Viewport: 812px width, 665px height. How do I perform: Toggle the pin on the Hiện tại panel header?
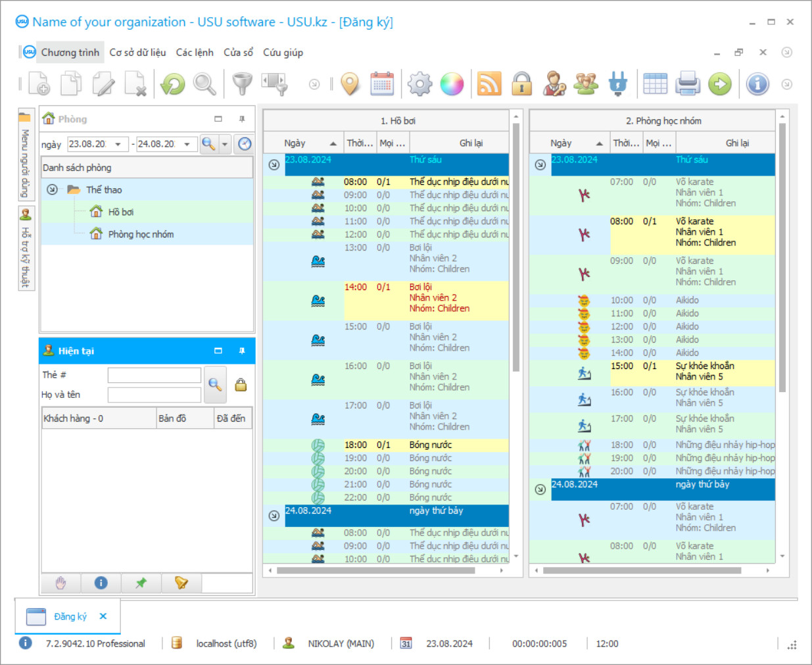(x=242, y=351)
